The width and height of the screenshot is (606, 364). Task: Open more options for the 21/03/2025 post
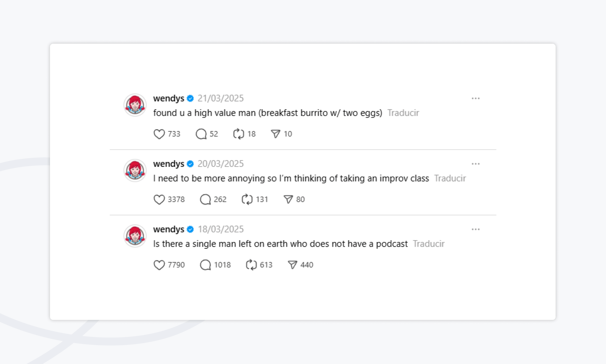pos(476,98)
